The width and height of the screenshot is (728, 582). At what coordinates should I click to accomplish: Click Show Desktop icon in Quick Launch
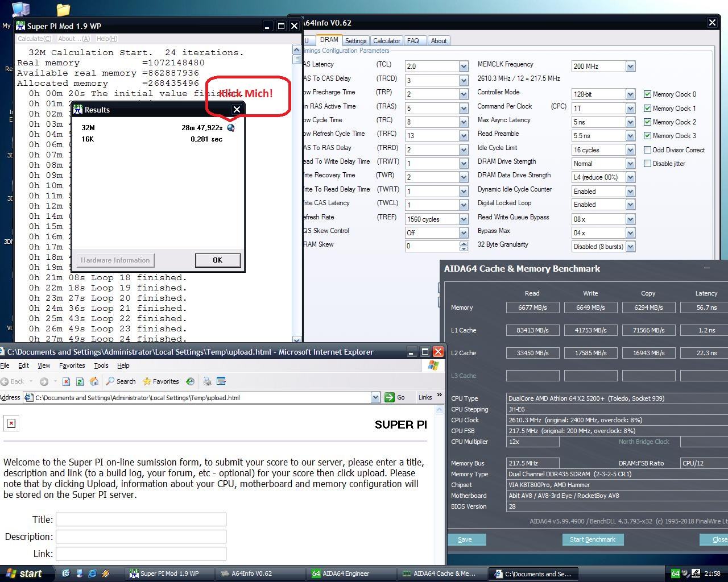coord(79,573)
